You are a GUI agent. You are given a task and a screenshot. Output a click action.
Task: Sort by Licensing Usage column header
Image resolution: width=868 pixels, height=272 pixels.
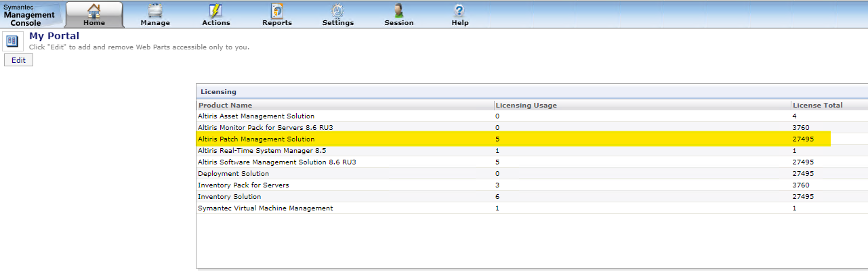(x=526, y=106)
